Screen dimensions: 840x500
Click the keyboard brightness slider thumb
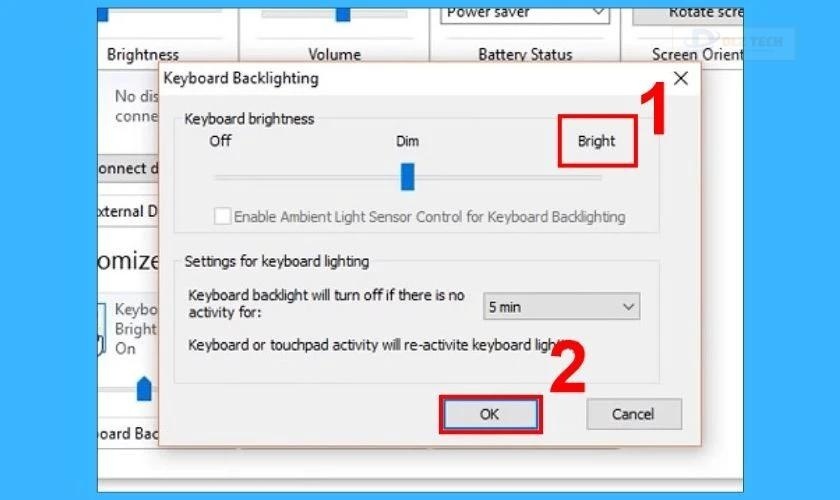(408, 177)
